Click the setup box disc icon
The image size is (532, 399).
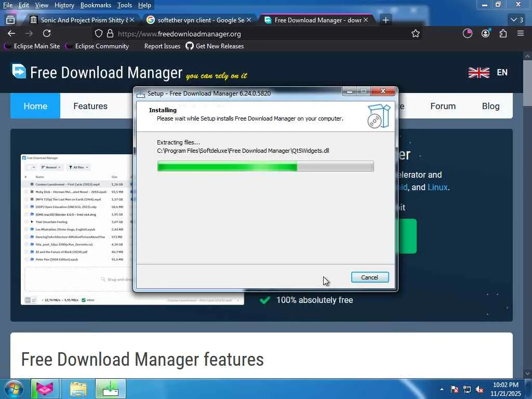point(379,116)
